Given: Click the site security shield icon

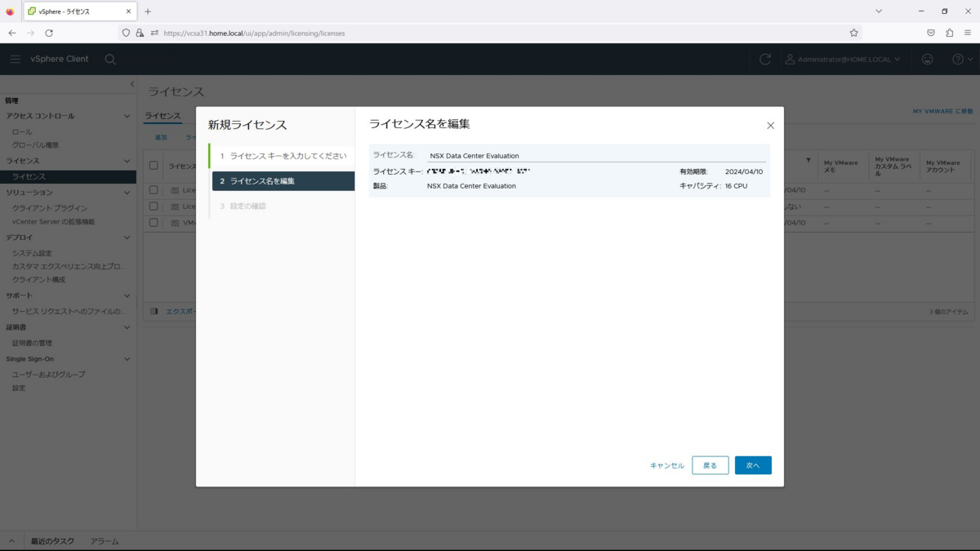Looking at the screenshot, I should [x=126, y=33].
